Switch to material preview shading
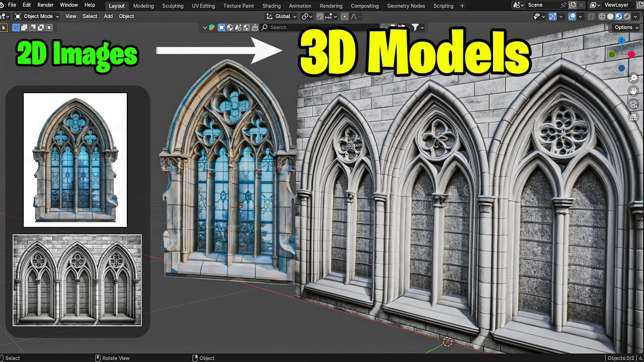The image size is (644, 362). click(619, 17)
